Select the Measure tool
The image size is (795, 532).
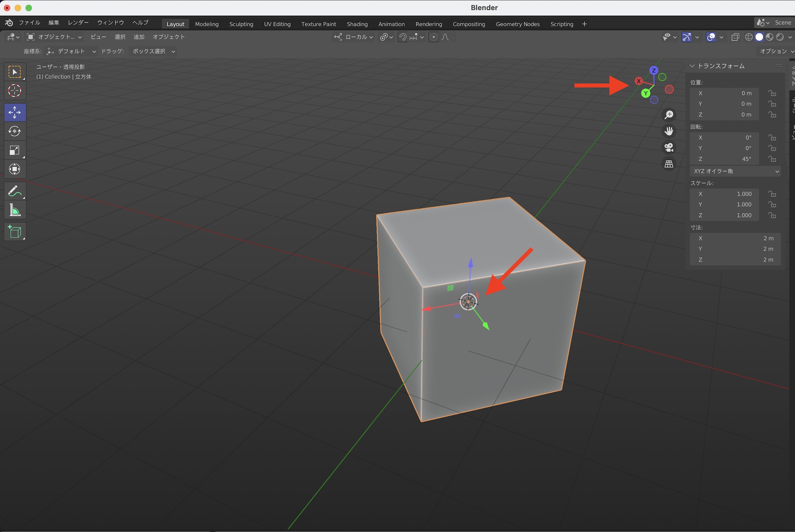coord(15,210)
